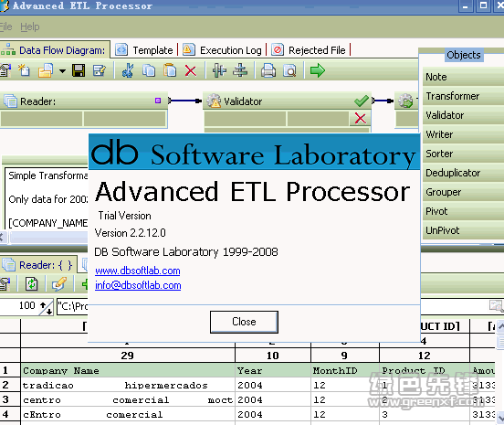Click the Save floppy disk icon
Viewport: 504px width, 425px height.
(x=79, y=70)
